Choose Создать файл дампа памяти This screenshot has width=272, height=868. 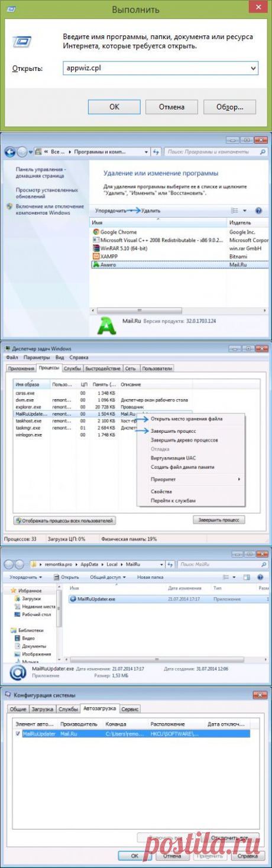(183, 467)
